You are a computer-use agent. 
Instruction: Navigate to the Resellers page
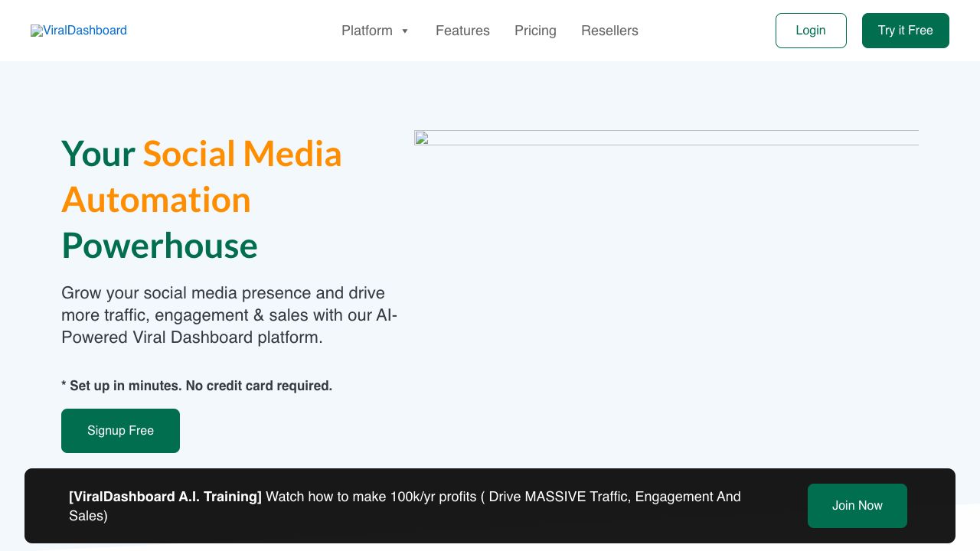[609, 31]
